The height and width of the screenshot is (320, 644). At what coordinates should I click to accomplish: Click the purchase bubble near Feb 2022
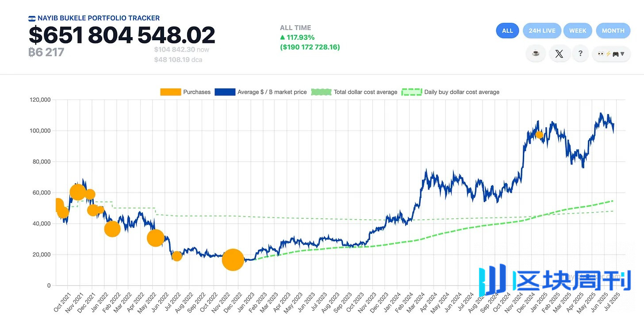(x=112, y=229)
